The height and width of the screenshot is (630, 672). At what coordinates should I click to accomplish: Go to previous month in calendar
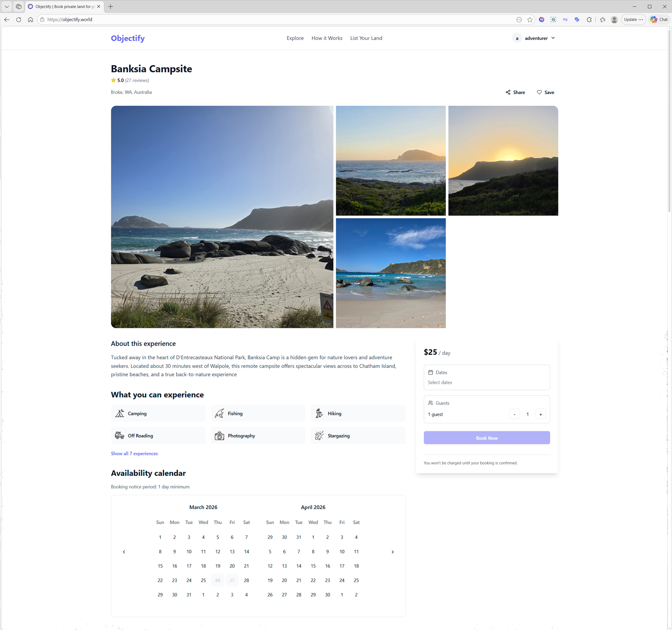click(x=124, y=552)
